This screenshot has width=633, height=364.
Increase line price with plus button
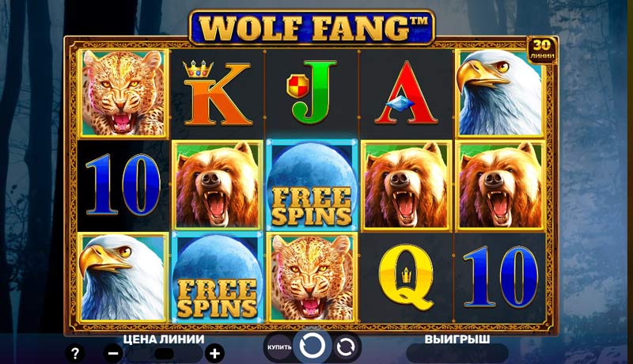tap(214, 354)
